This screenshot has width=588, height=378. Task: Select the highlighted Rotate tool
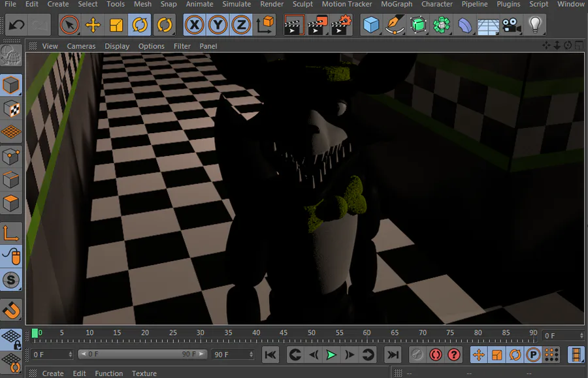point(140,25)
